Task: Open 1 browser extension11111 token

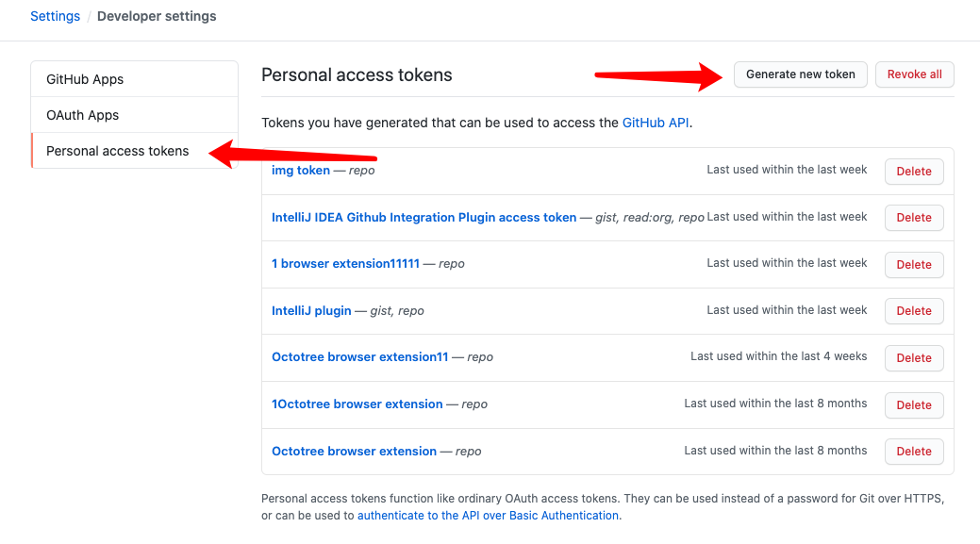Action: click(x=345, y=264)
